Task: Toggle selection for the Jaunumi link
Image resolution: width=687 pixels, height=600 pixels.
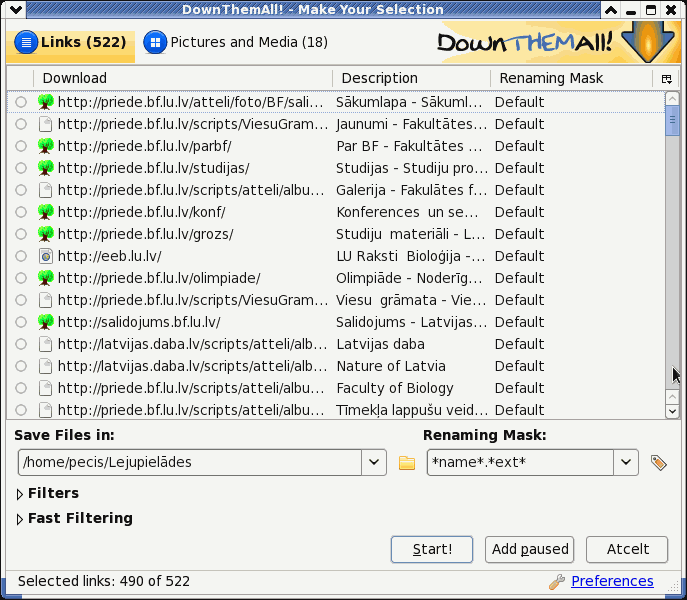Action: coord(21,124)
